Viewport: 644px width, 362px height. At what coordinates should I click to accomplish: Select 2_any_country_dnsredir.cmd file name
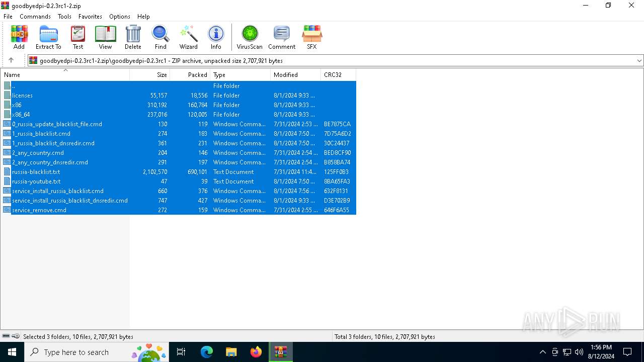coord(50,162)
